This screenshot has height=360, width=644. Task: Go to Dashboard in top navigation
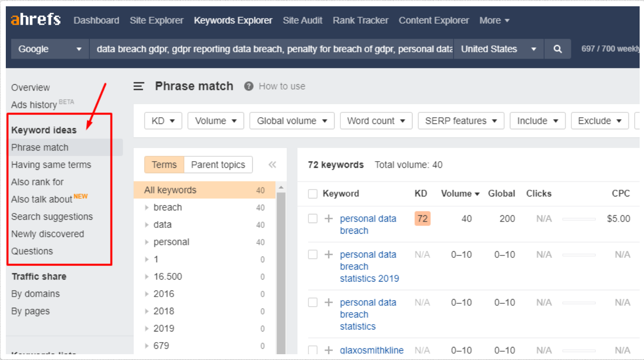[x=96, y=20]
